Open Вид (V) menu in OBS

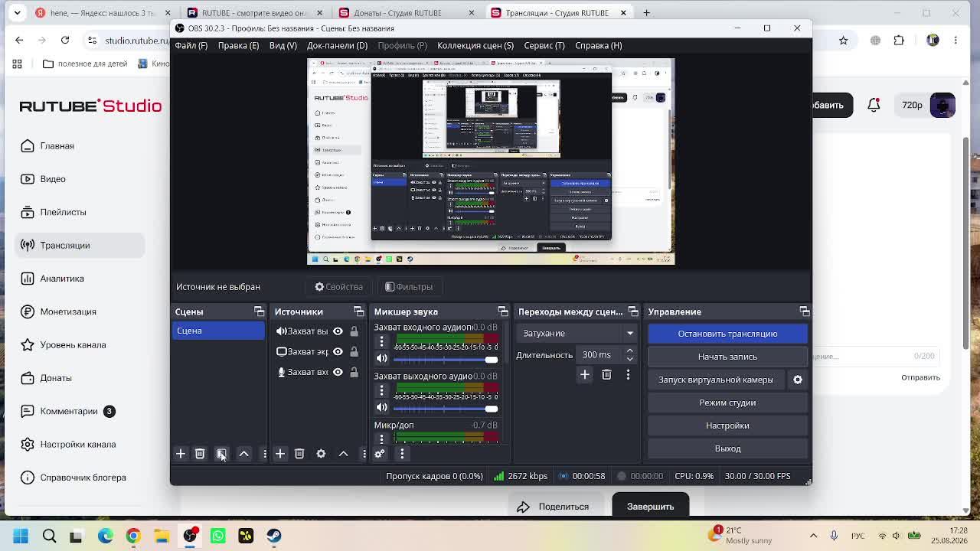point(283,45)
